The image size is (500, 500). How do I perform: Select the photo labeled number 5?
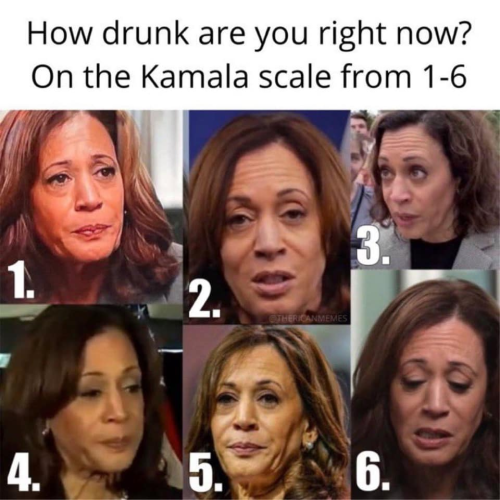point(267,412)
